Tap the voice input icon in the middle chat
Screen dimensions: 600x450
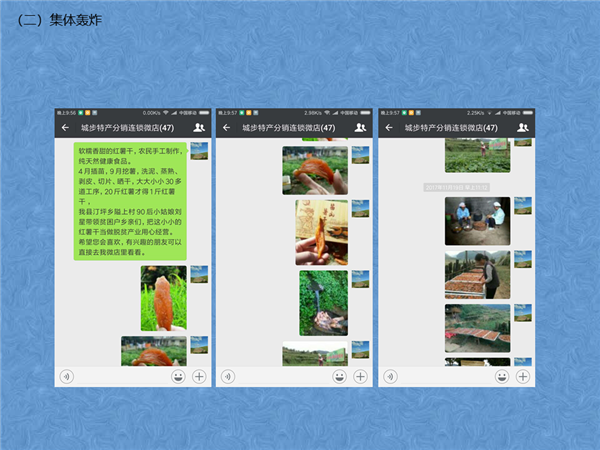point(228,376)
